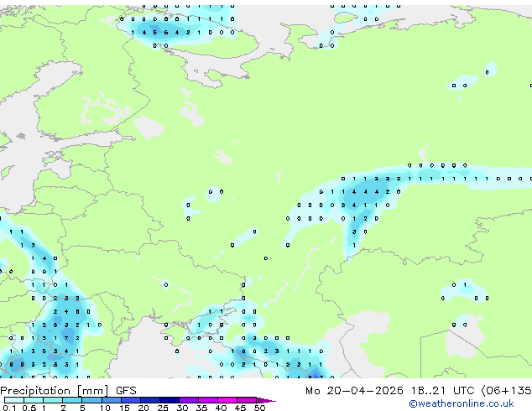The width and height of the screenshot is (532, 411).
Task: Click the '15' legend scale label
Action: click(x=124, y=408)
